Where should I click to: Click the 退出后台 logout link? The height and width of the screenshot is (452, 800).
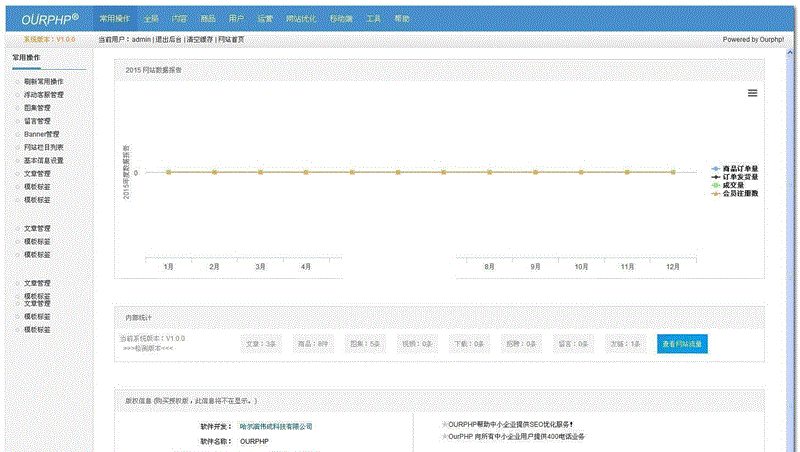[x=168, y=40]
